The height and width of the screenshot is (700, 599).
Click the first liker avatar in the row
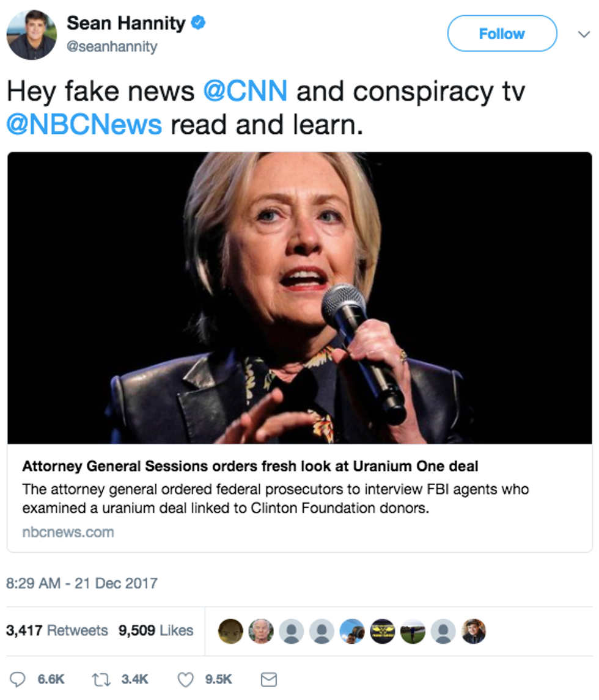pyautogui.click(x=230, y=630)
